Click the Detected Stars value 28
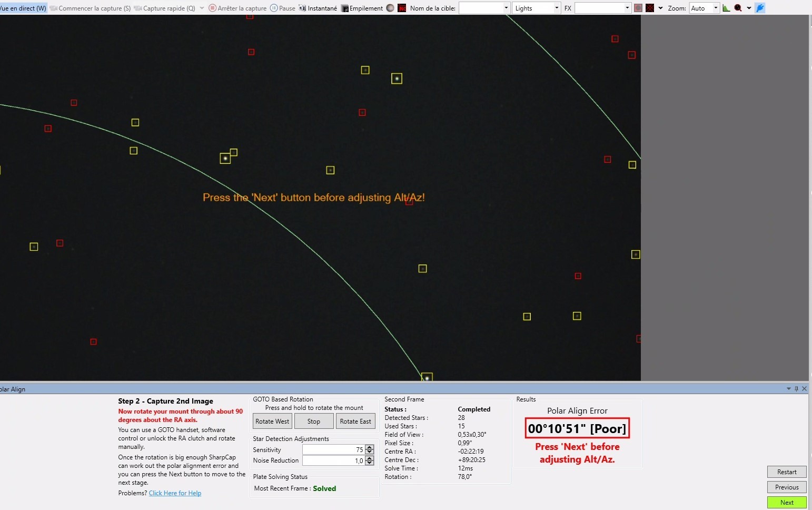 click(x=461, y=418)
